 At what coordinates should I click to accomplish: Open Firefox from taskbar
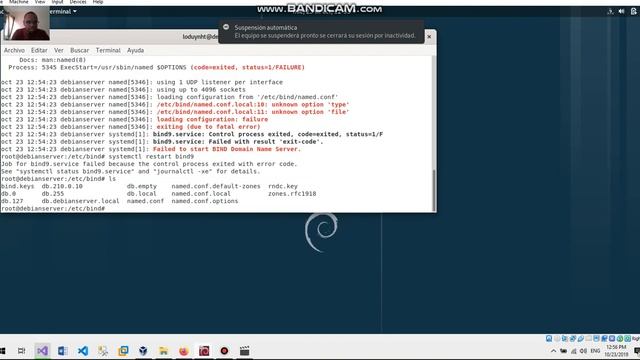click(x=184, y=351)
